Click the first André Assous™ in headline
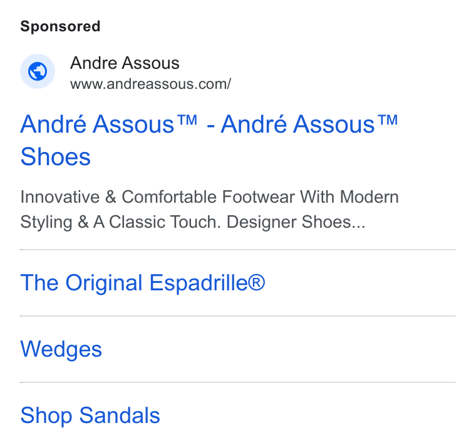Screen dimensions: 476x448 [x=109, y=124]
